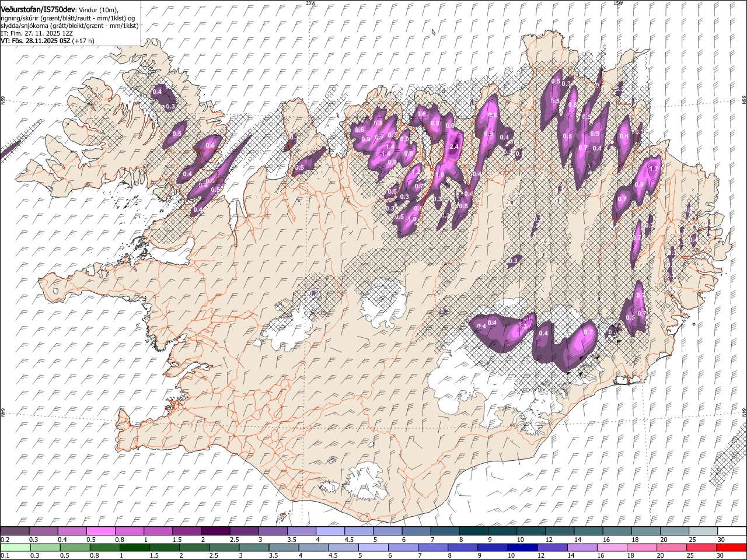This screenshot has width=747, height=560.
Task: Select the pink lower swatch labeled 18
Action: tap(641, 547)
